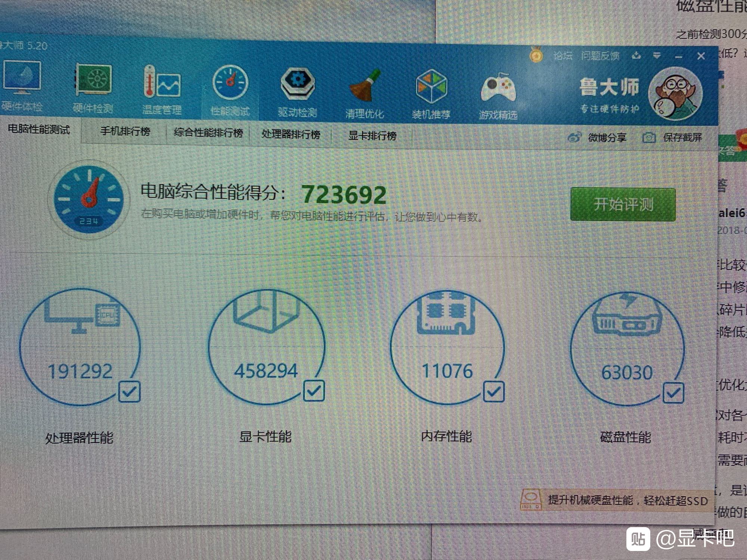Open the 温度管理 temperature management icon
This screenshot has height=560, width=747.
pyautogui.click(x=162, y=82)
